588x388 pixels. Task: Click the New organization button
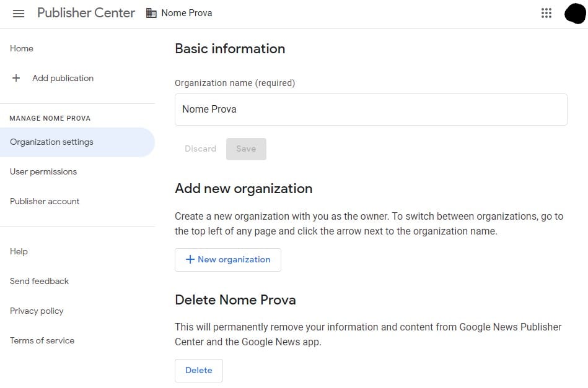[228, 259]
